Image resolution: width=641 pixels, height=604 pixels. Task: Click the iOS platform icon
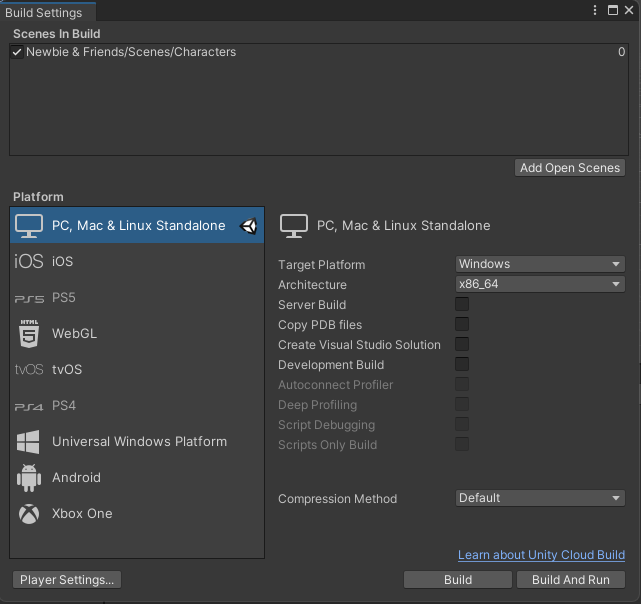tap(29, 261)
